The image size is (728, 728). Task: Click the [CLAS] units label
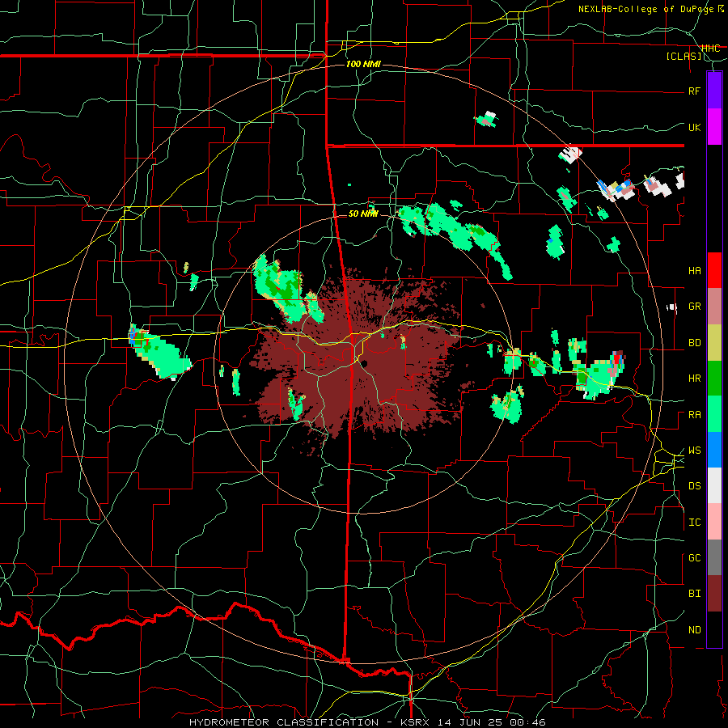tap(684, 56)
